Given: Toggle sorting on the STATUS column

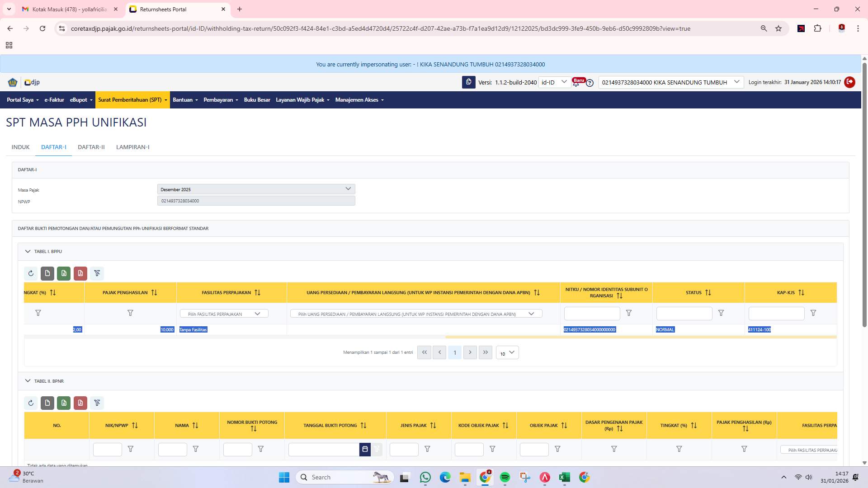Looking at the screenshot, I should point(708,292).
